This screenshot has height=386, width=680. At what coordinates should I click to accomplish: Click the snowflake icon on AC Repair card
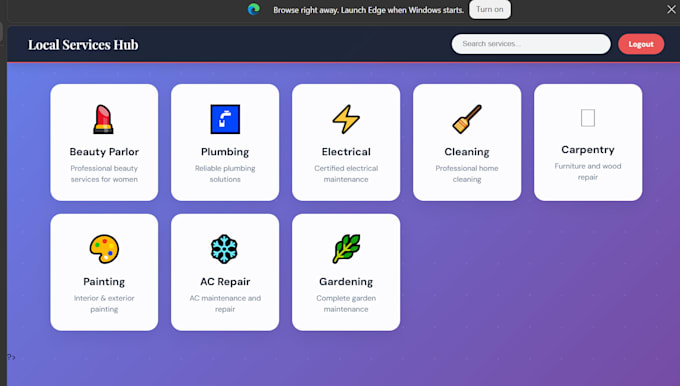(x=225, y=249)
